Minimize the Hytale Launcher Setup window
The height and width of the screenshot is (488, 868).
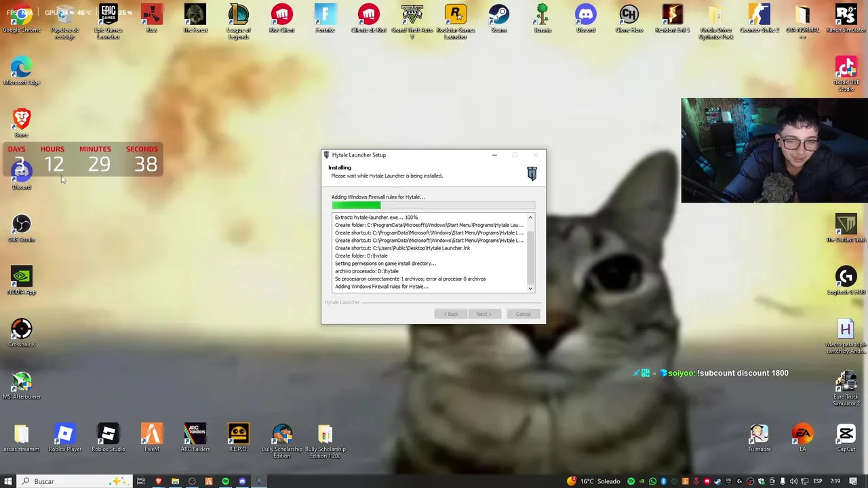(494, 155)
